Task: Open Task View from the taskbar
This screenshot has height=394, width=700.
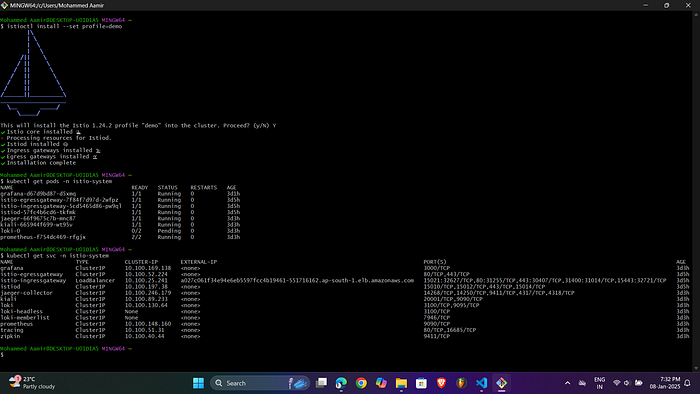Action: [321, 383]
